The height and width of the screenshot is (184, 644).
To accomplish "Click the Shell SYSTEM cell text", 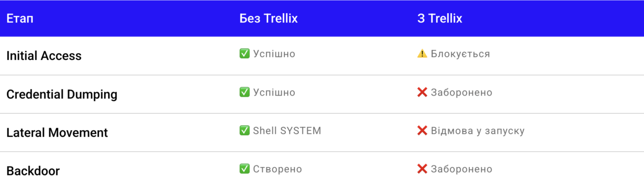I will point(287,131).
